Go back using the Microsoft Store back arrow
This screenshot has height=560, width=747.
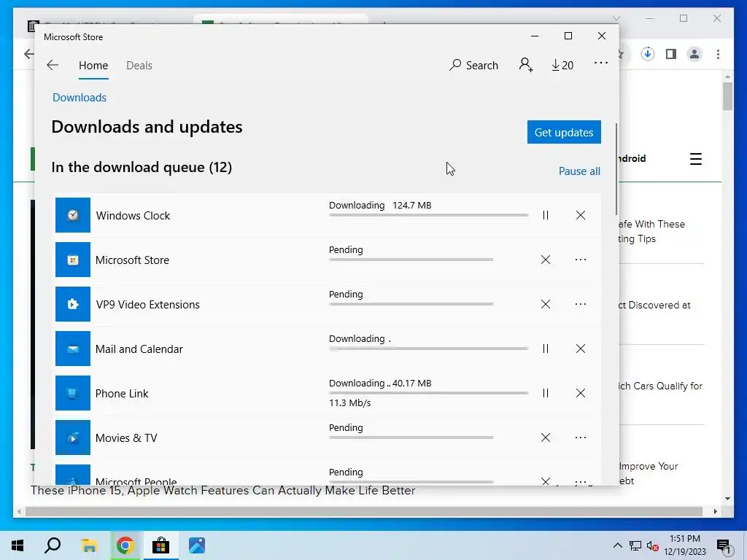pyautogui.click(x=53, y=65)
